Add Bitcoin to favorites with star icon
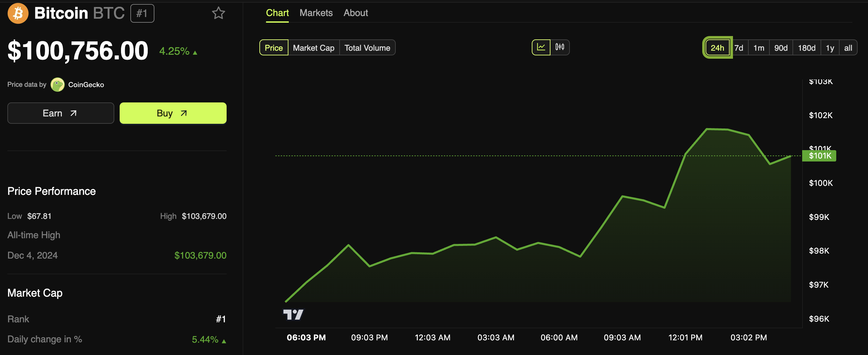Viewport: 868px width, 355px height. 218,13
